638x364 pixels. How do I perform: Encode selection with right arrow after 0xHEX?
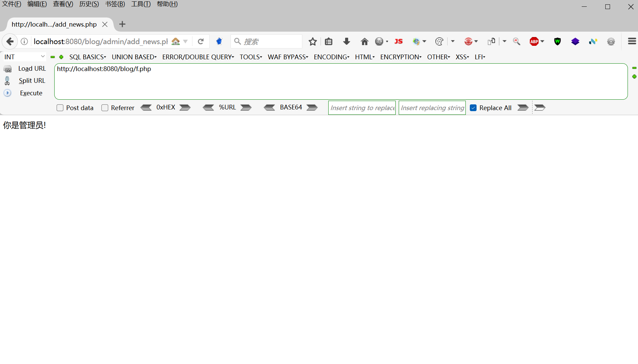185,107
